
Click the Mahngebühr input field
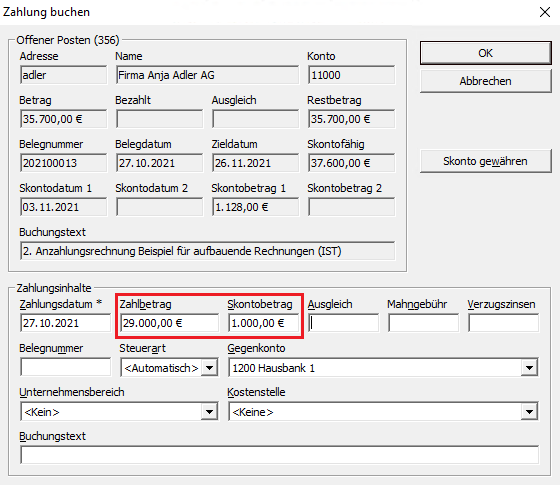[x=423, y=323]
